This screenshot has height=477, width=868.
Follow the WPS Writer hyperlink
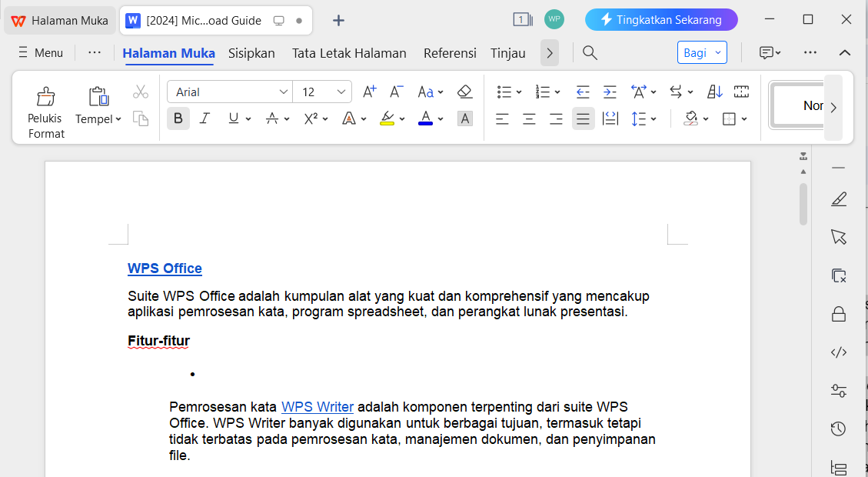(318, 406)
